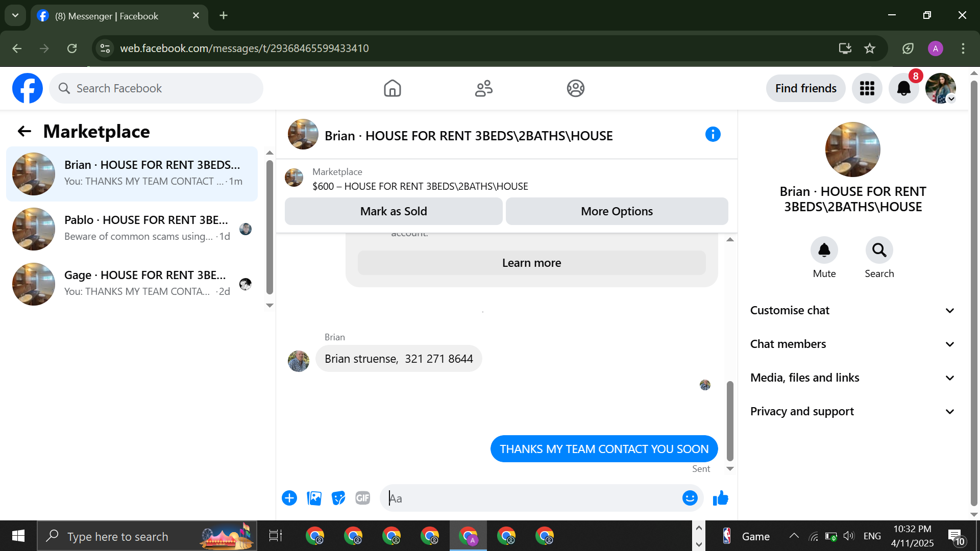Open the Chrome profile avatar A
The image size is (980, 551).
(x=936, y=48)
